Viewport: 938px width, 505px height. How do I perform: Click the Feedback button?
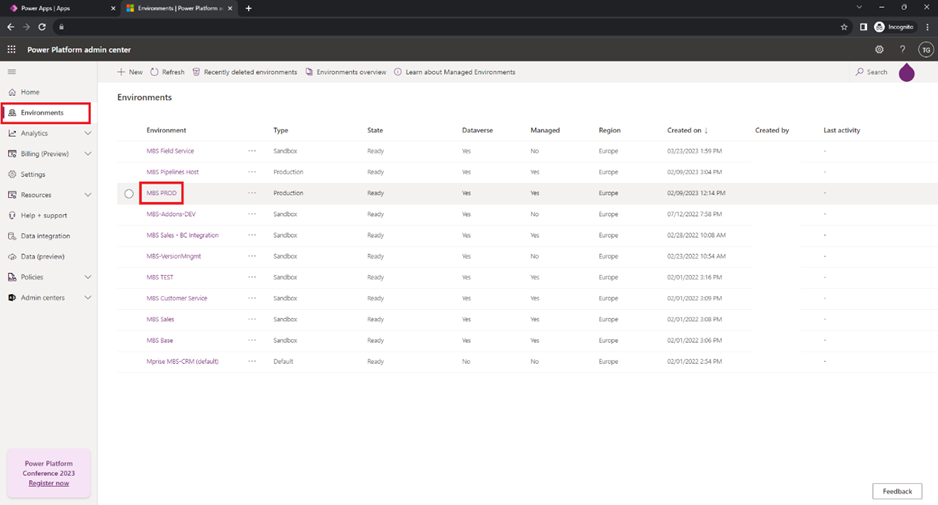point(897,491)
